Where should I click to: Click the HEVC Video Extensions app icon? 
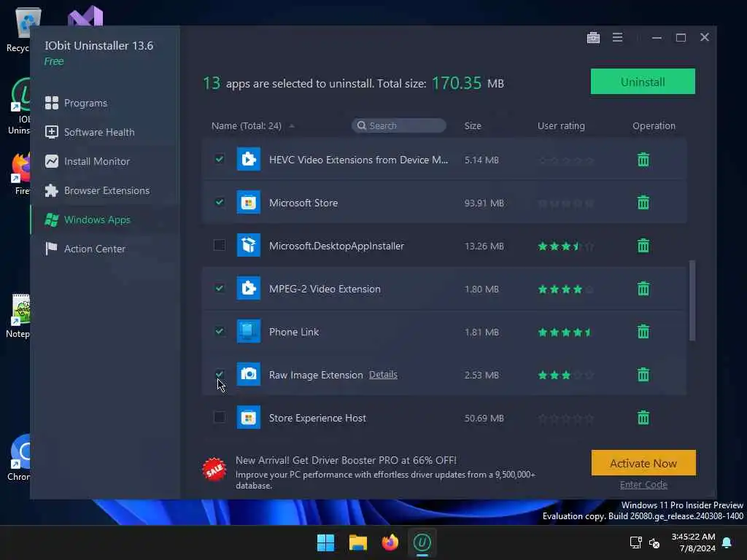pyautogui.click(x=249, y=159)
